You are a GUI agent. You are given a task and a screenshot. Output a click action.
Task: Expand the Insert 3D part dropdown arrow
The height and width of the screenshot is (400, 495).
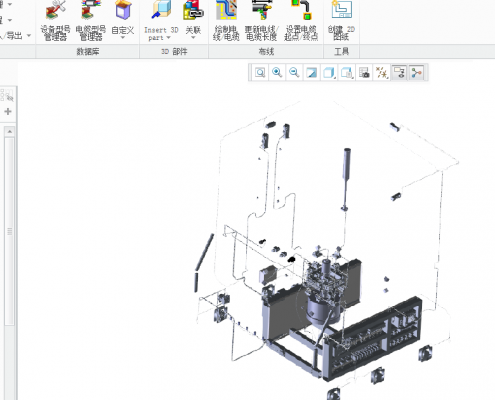pyautogui.click(x=168, y=38)
